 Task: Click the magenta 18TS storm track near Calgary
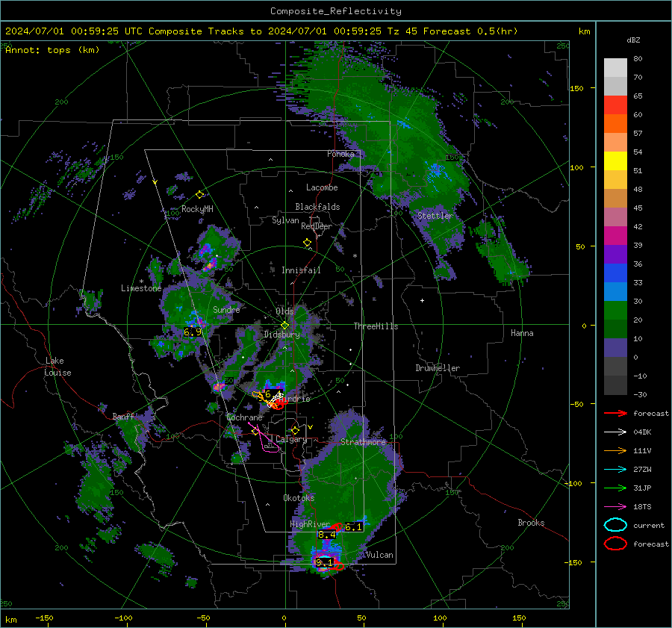point(267,439)
